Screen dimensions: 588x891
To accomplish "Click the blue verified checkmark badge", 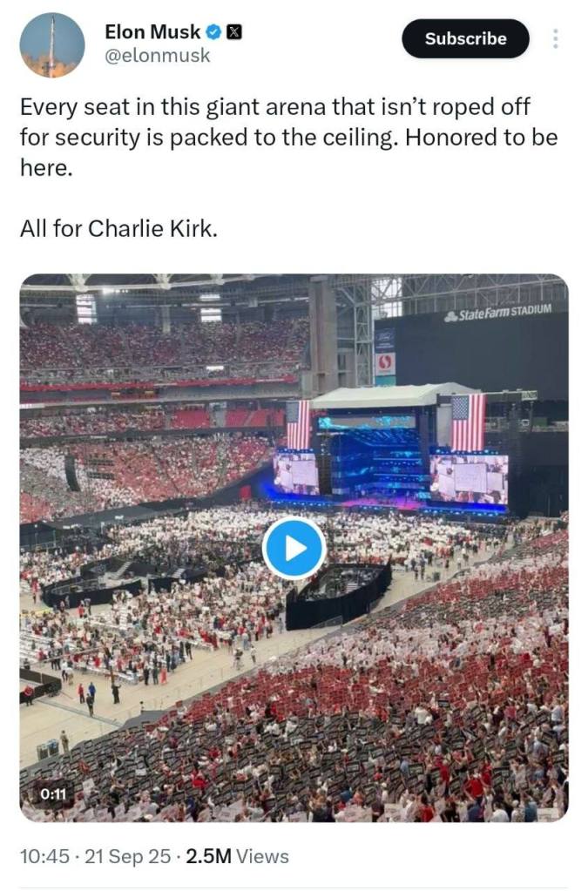I will (x=213, y=33).
